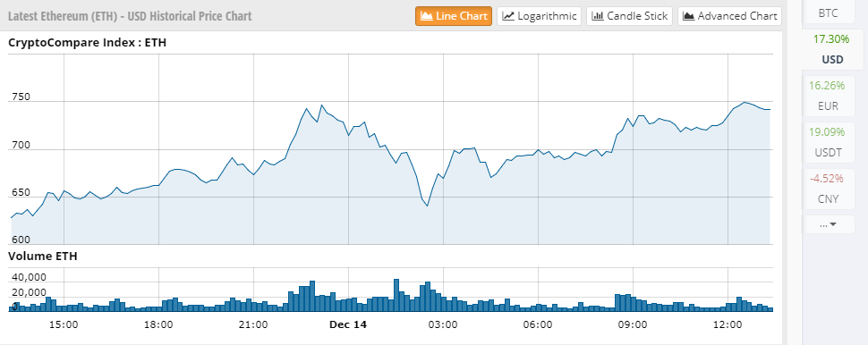The width and height of the screenshot is (868, 345).
Task: Select the USD currency tab showing 17.30%
Action: 832,49
